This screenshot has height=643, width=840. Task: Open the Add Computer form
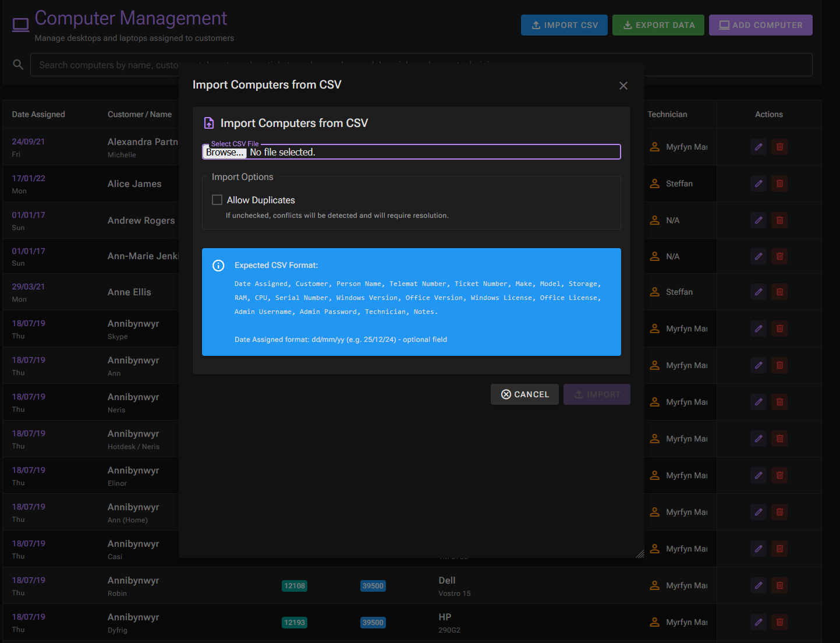coord(760,25)
